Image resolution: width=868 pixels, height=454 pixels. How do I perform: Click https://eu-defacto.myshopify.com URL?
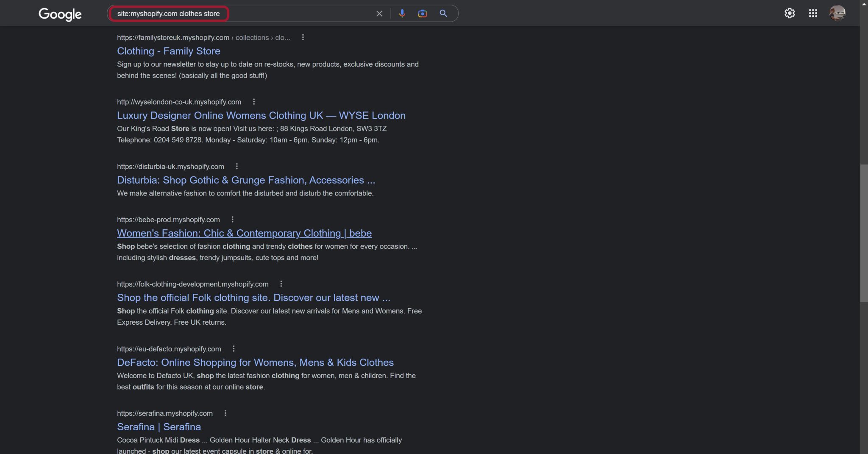pos(169,349)
